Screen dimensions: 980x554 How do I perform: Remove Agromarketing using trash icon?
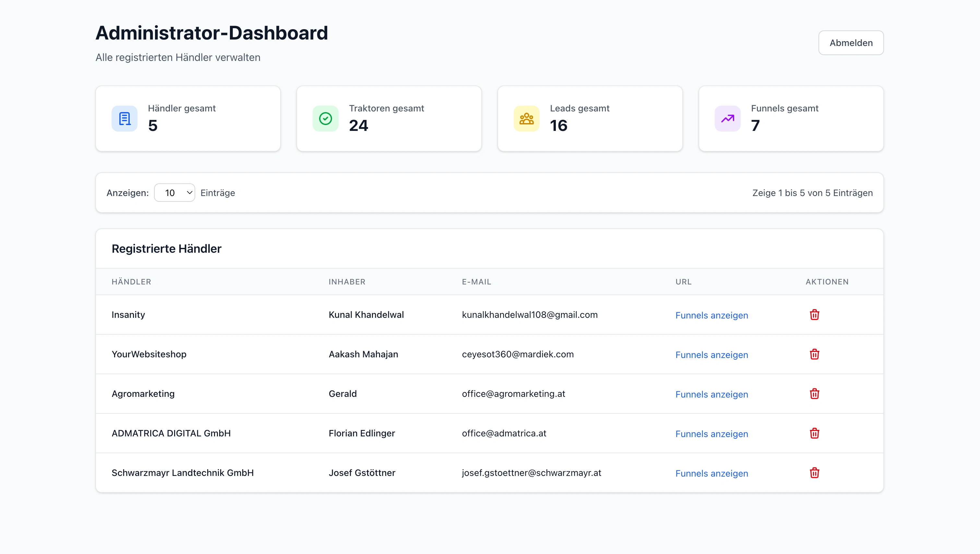(814, 394)
